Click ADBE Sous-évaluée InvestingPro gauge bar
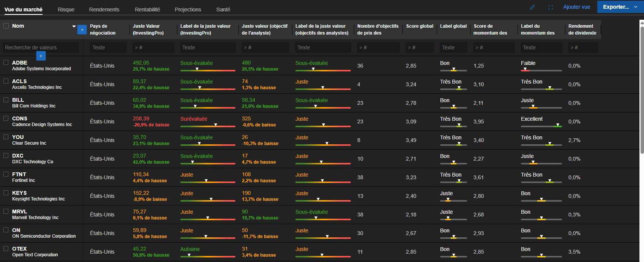 [x=208, y=70]
